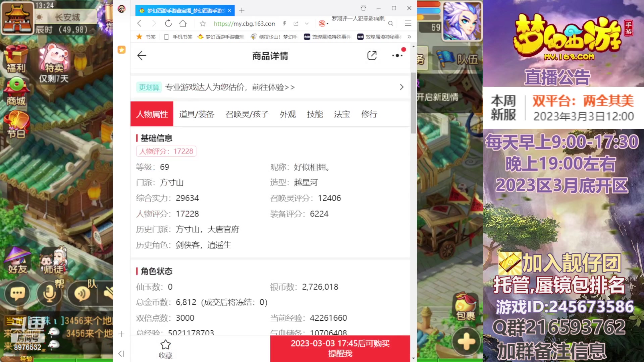Open the 师徒 mentor icon
Screen dimensions: 644x362
[x=54, y=261]
